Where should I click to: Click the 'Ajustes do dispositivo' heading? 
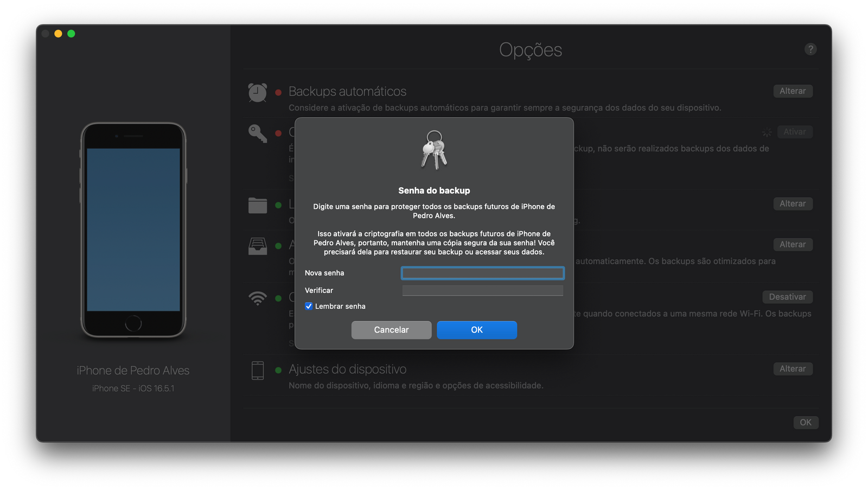(347, 369)
